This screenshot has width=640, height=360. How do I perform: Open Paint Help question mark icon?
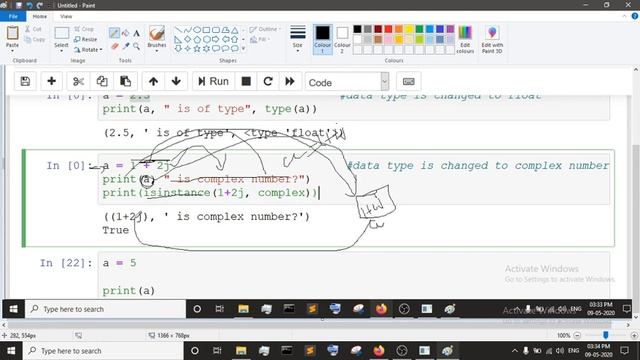[x=635, y=16]
